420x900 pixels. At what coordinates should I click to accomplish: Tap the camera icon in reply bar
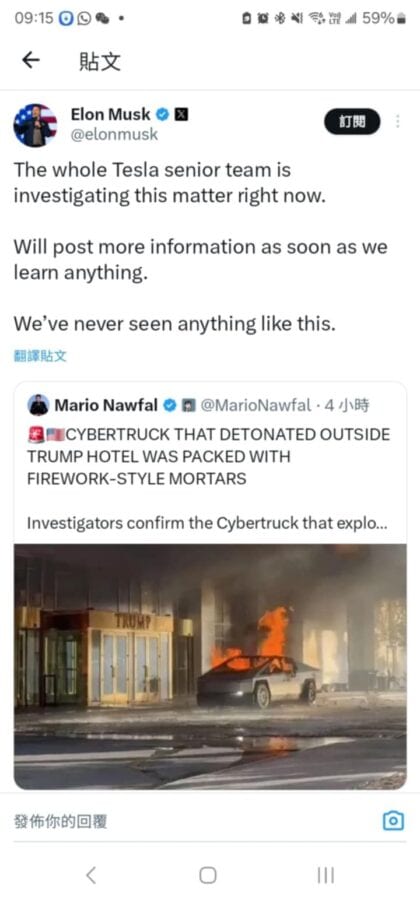(393, 821)
